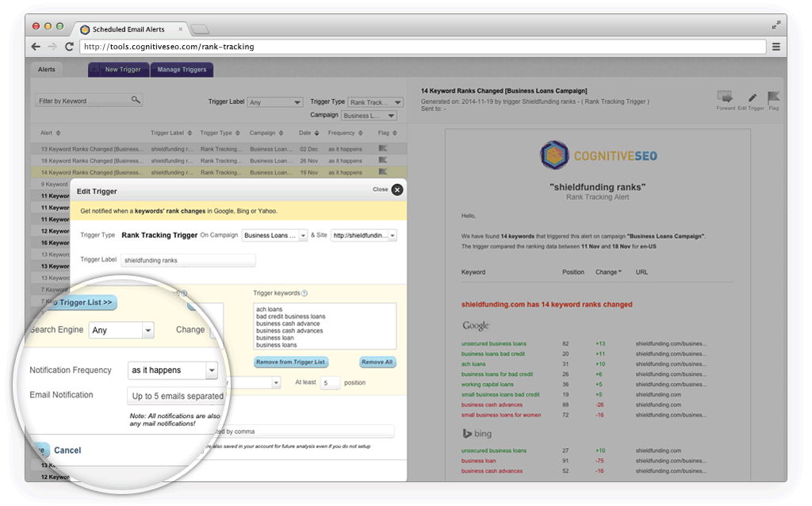812x506 pixels.
Task: Switch to the Alerts tab
Action: (47, 70)
